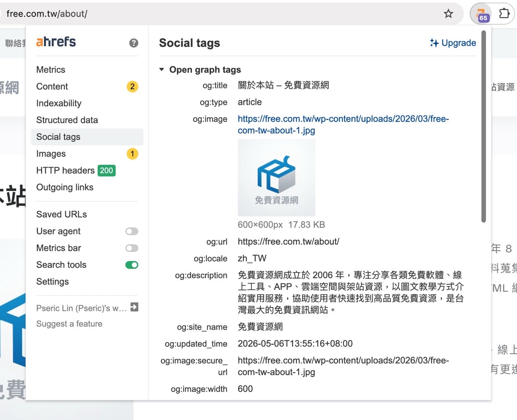The width and height of the screenshot is (517, 420).
Task: Click the og:image:width value 600
Action: click(x=245, y=389)
